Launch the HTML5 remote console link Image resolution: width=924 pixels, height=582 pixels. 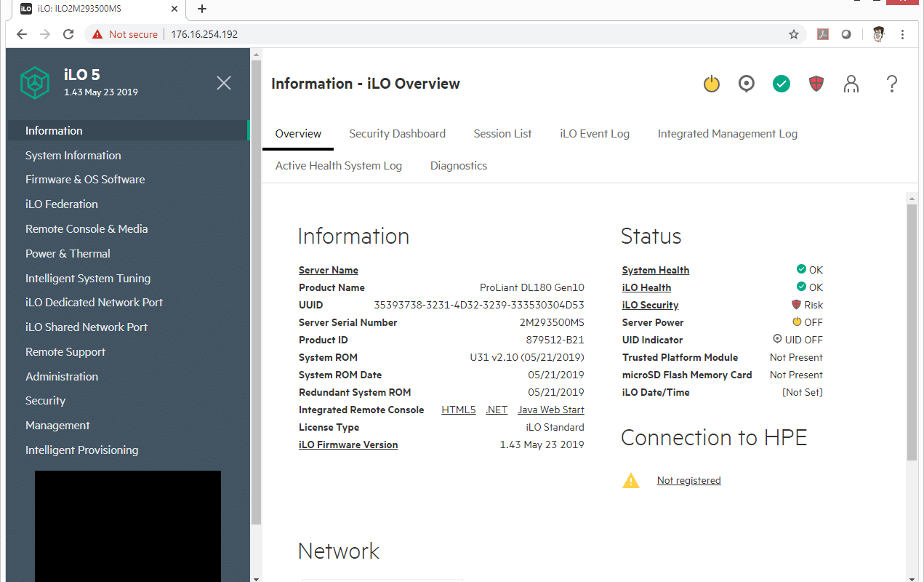pos(459,410)
